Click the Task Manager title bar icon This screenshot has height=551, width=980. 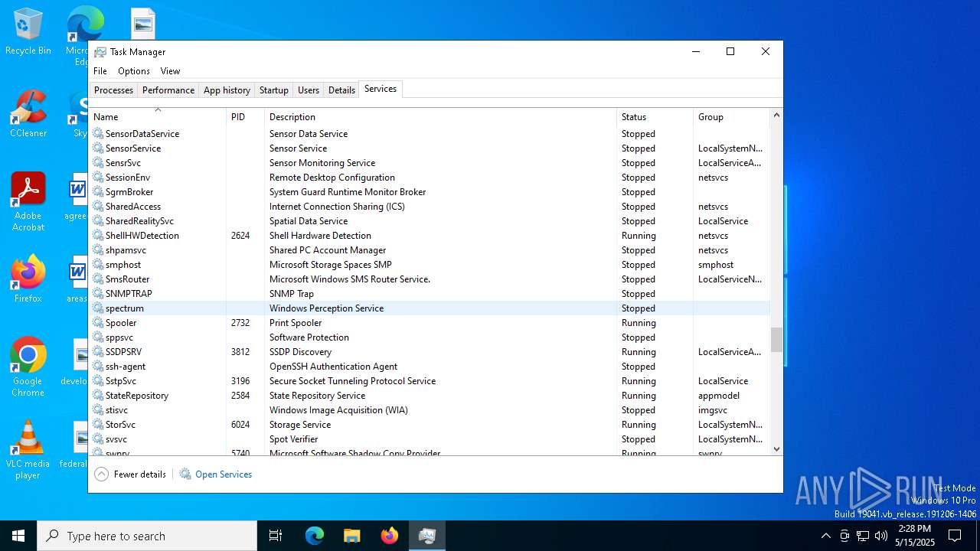(100, 52)
